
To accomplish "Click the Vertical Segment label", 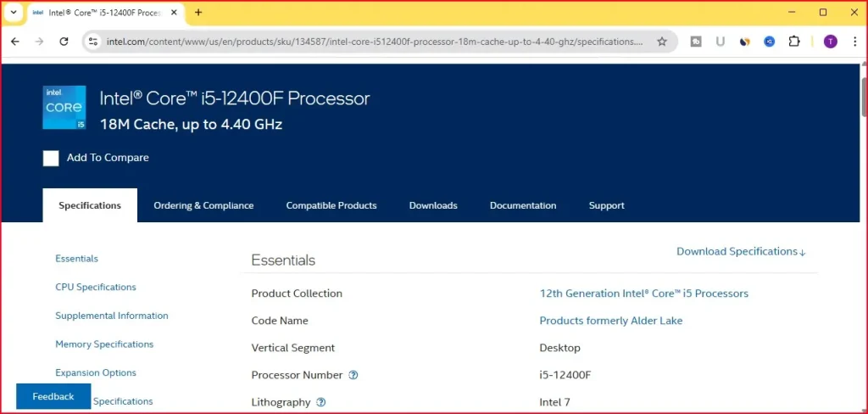I will point(292,348).
